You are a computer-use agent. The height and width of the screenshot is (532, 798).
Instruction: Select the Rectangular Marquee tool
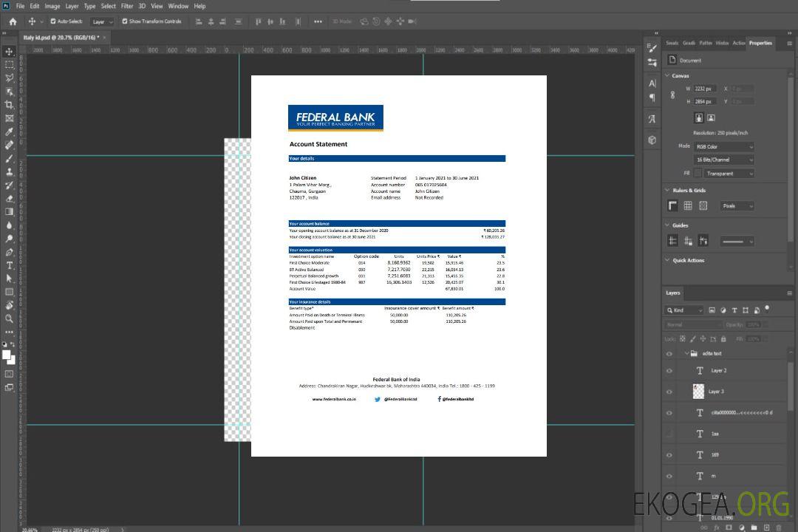click(10, 65)
